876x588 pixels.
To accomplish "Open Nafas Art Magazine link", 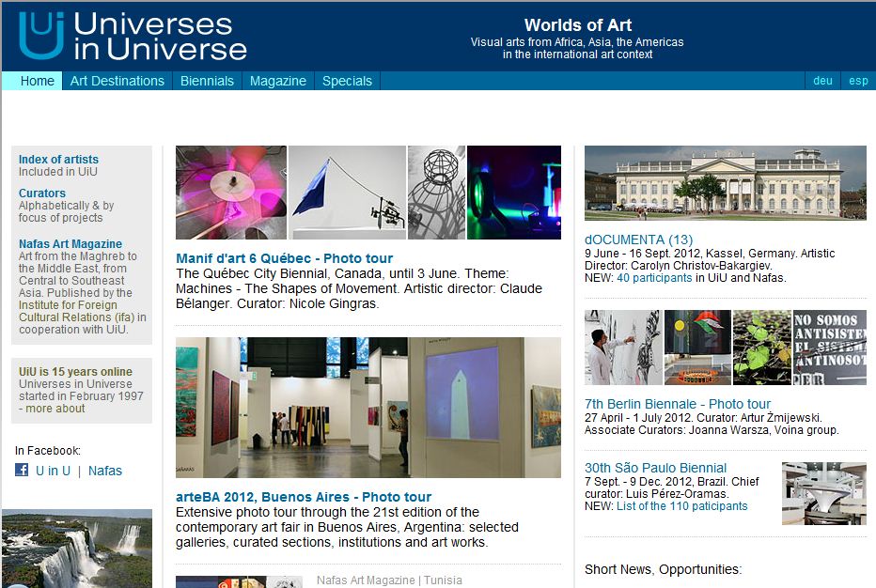I will (70, 243).
